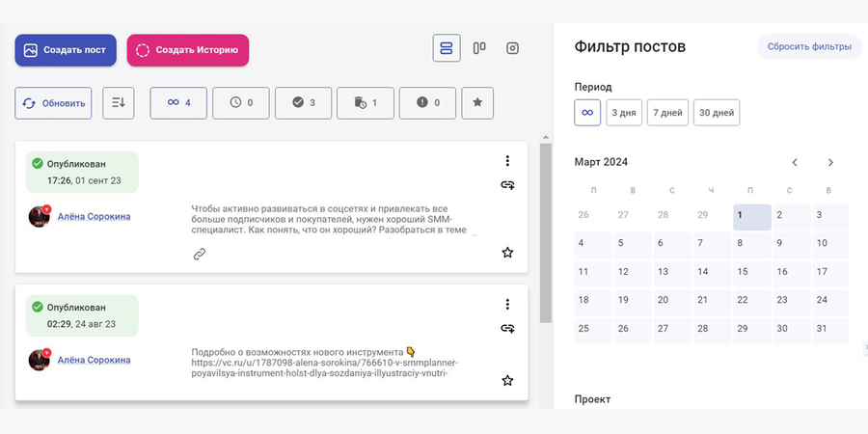
Task: Switch to kanban board view icon
Action: 479,48
